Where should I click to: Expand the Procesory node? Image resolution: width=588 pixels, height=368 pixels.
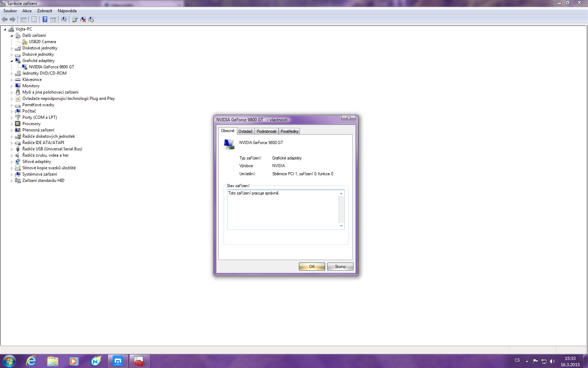click(x=12, y=124)
